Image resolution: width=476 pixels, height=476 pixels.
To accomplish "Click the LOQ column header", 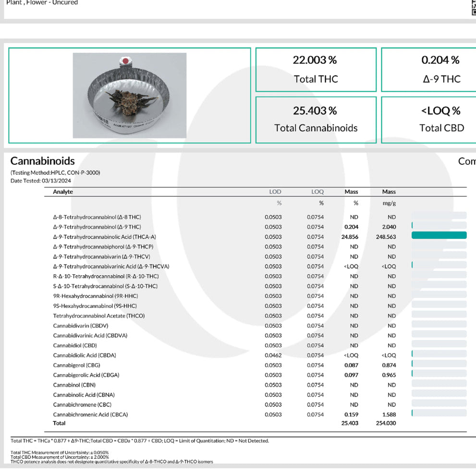I will [x=317, y=192].
